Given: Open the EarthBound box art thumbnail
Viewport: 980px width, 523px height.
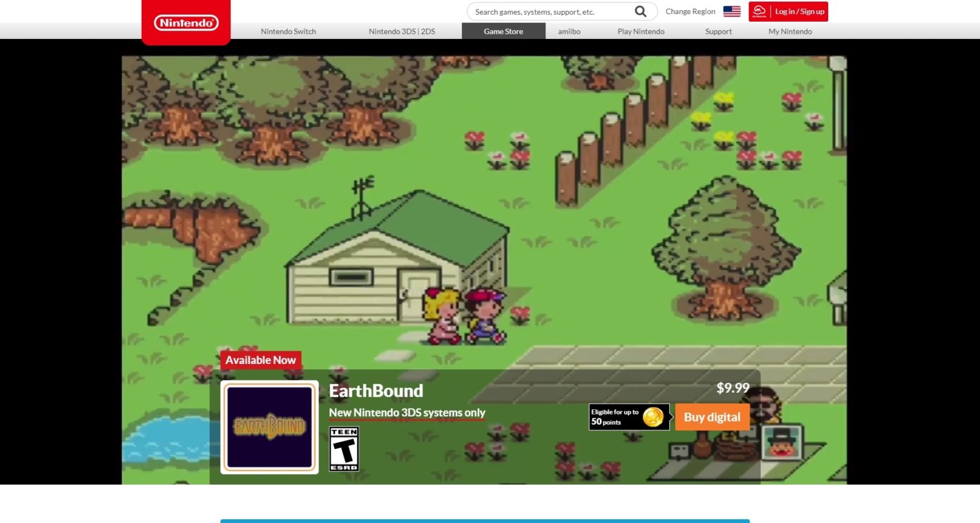Looking at the screenshot, I should pos(269,427).
